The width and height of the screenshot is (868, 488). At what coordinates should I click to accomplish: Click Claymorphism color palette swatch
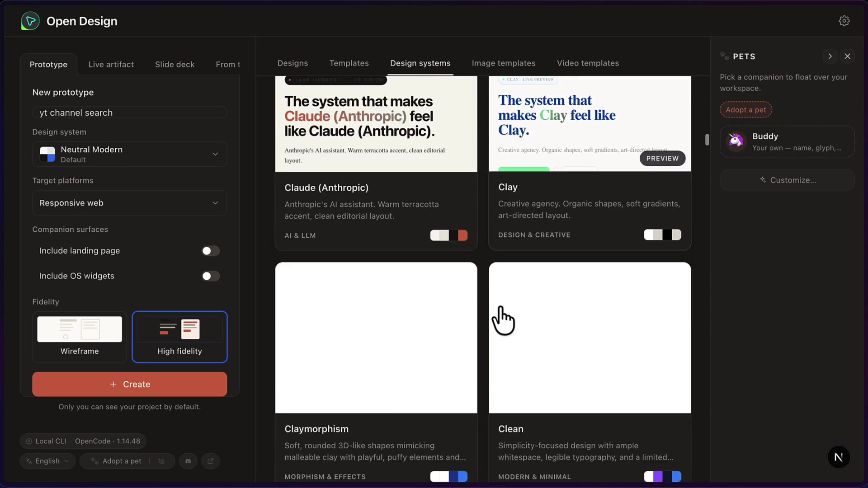click(x=449, y=476)
